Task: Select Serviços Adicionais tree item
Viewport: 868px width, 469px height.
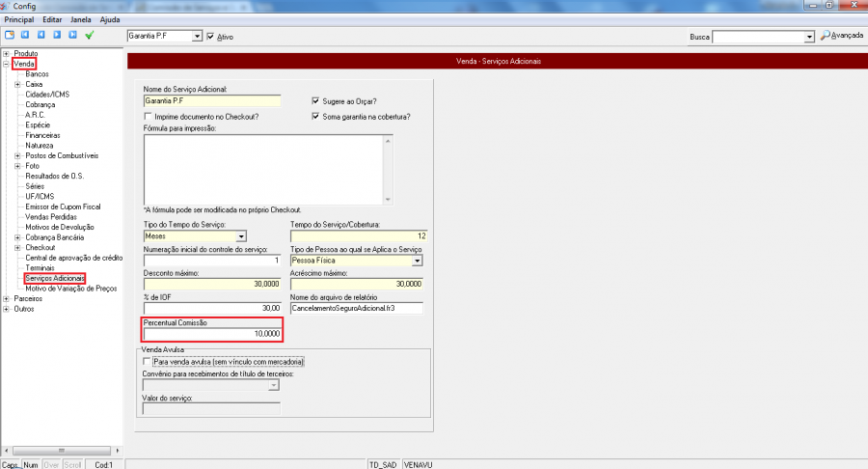Action: click(55, 279)
